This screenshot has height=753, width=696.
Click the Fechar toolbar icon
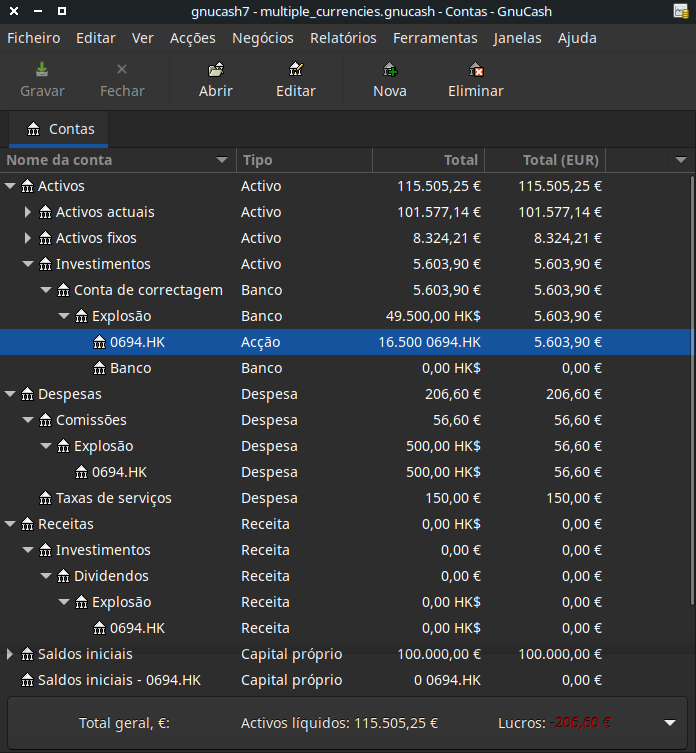coord(122,70)
